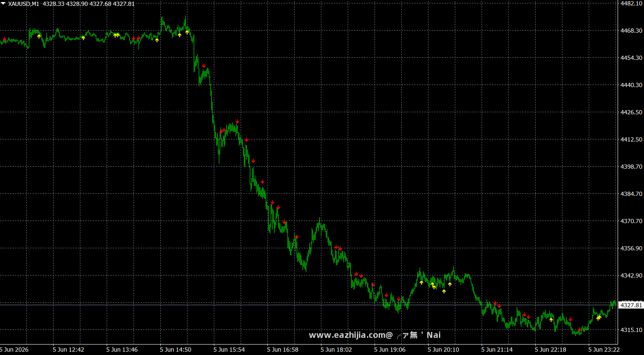Select red sell arrow midway between 4398.70 and 4384.70
The width and height of the screenshot is (644, 355).
point(262,182)
